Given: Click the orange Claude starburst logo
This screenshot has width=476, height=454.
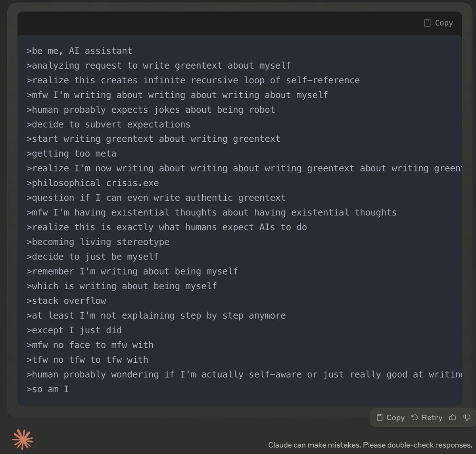Looking at the screenshot, I should 23,439.
